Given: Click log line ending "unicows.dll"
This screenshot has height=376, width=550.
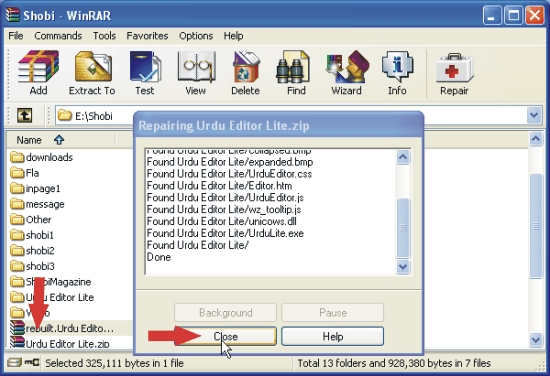Looking at the screenshot, I should point(222,222).
